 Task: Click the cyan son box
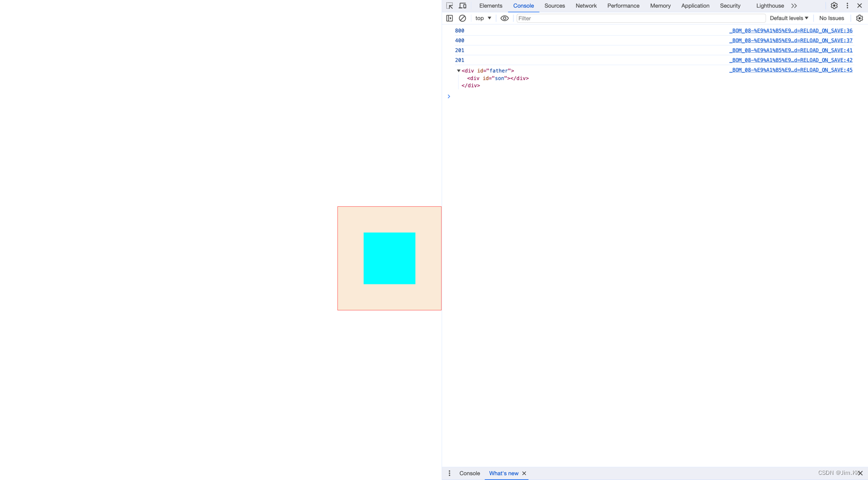click(x=389, y=258)
